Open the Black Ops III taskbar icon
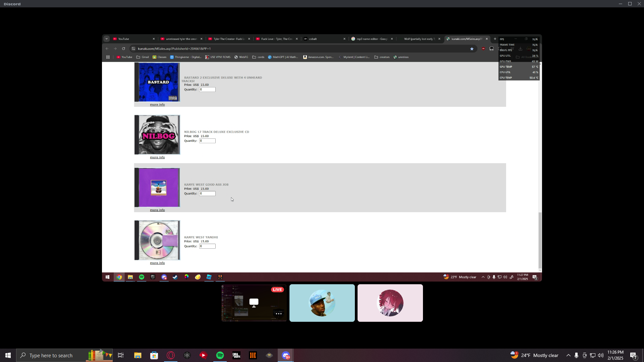The height and width of the screenshot is (362, 644). click(253, 355)
